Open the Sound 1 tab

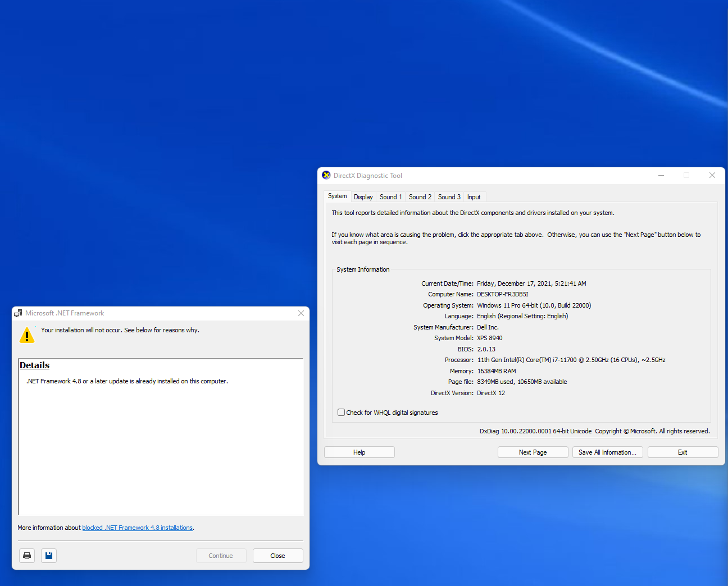coord(390,197)
